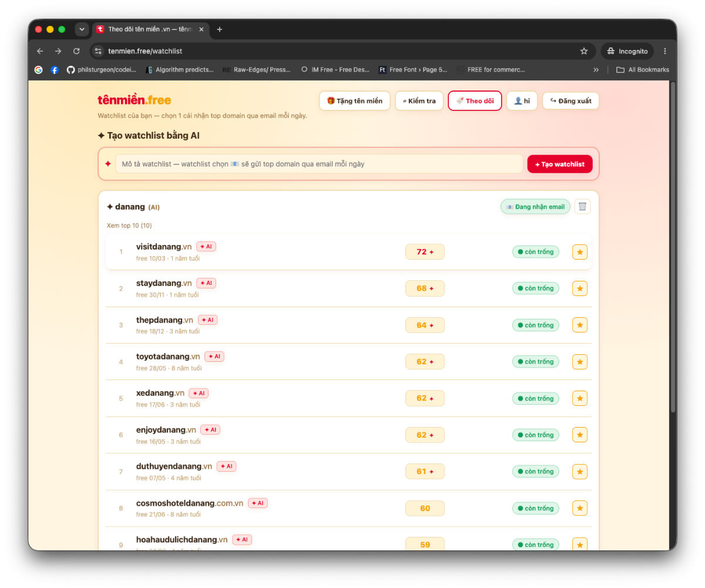
Task: Open the tab search dropdown arrow
Action: coord(82,29)
